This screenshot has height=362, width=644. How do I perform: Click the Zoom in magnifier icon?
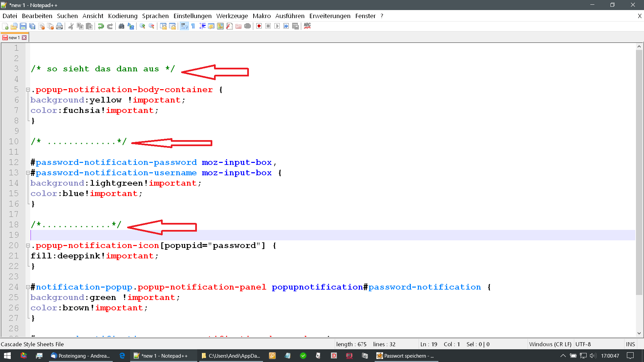142,26
